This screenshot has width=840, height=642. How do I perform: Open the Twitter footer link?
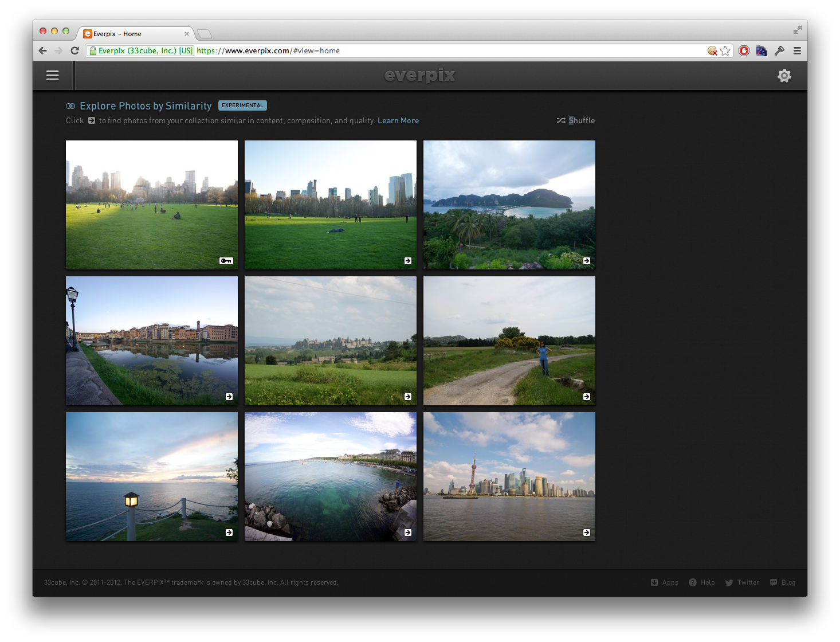743,582
